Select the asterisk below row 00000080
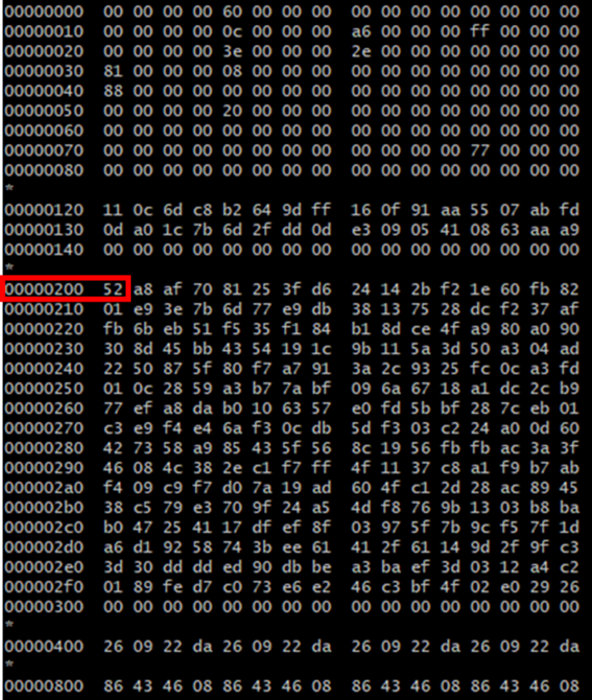The height and width of the screenshot is (700, 592). click(x=9, y=189)
